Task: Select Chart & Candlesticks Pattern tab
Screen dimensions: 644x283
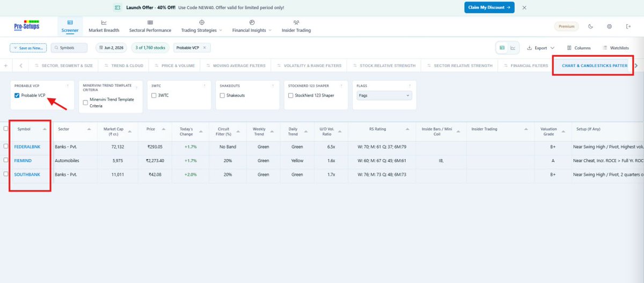Action: (594, 66)
